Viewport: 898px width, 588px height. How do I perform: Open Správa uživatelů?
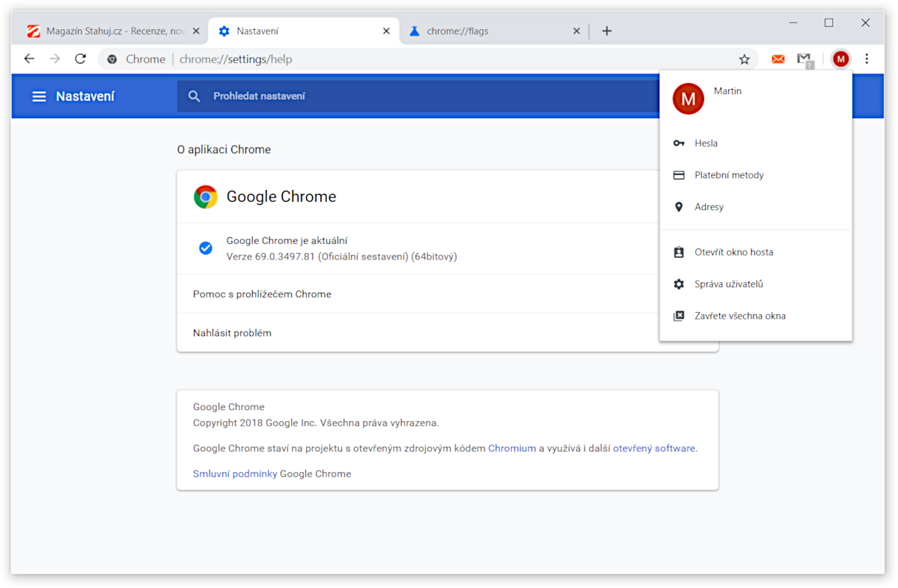coord(756,284)
